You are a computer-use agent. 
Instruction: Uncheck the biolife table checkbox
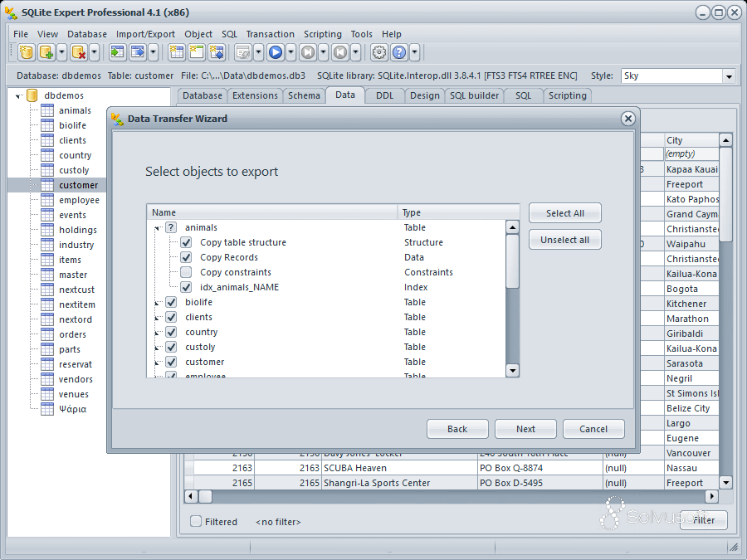click(171, 302)
